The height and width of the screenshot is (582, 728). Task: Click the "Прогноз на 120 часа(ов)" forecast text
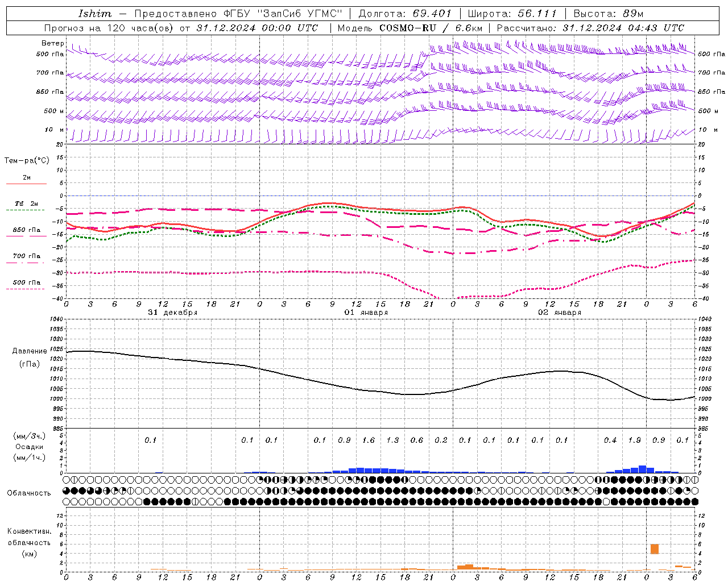tap(108, 28)
